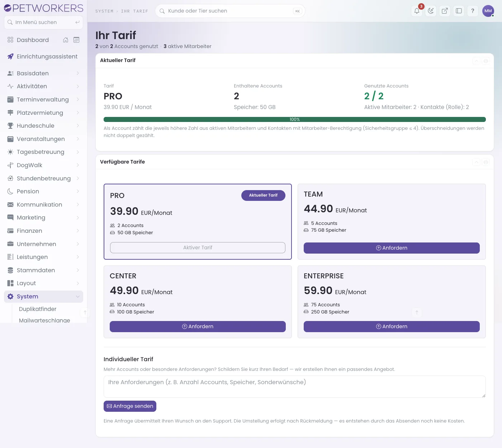Expand the Platzvermietung menu
This screenshot has height=448, width=502.
coord(43,113)
